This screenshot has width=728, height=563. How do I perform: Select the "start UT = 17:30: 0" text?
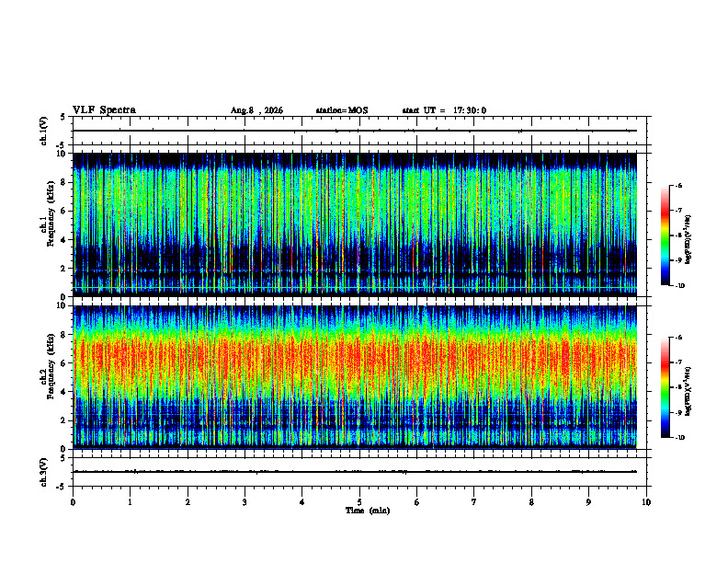click(x=444, y=110)
